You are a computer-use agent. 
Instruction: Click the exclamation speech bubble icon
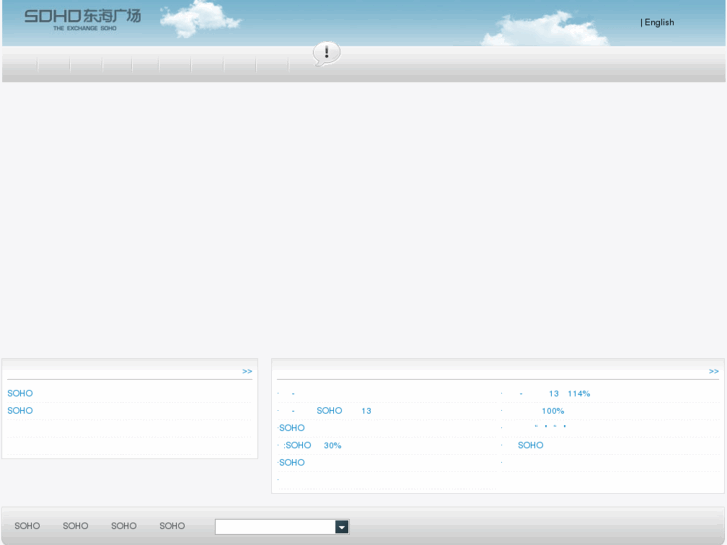point(326,54)
